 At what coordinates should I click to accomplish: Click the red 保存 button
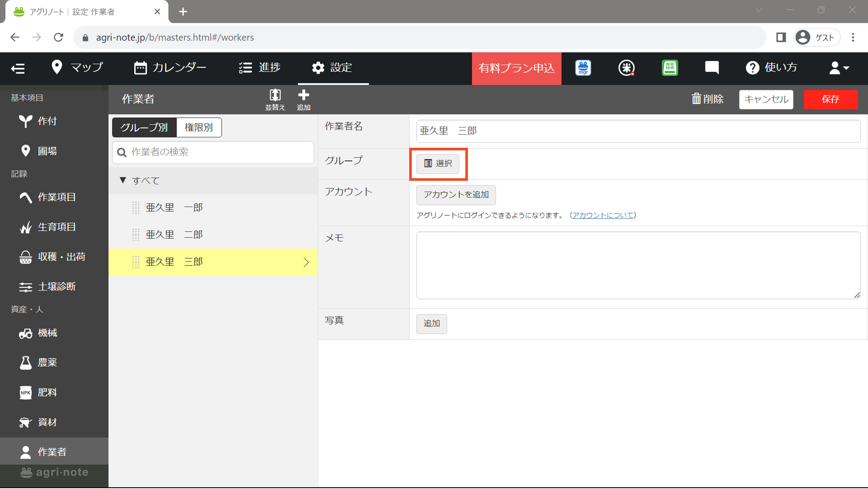pyautogui.click(x=830, y=99)
